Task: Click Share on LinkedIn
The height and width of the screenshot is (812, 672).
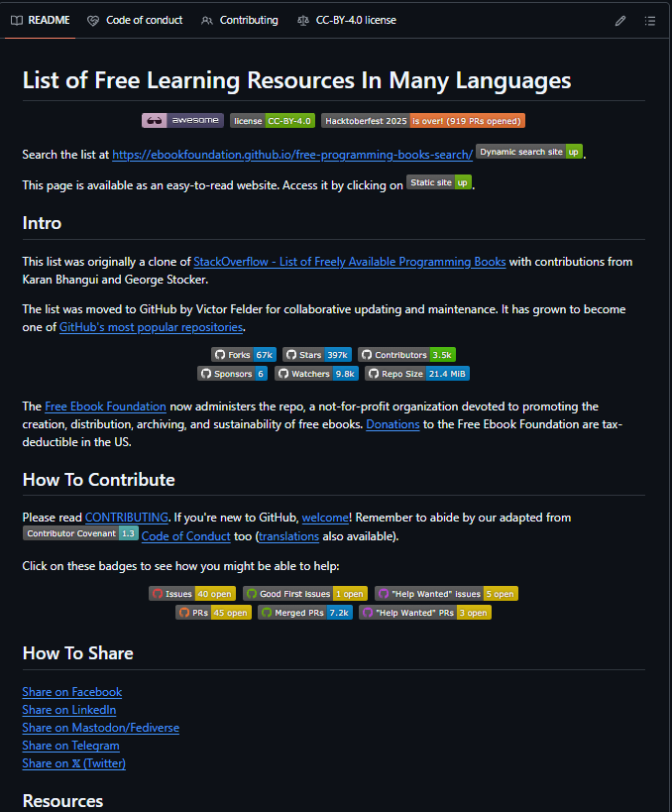Action: click(69, 710)
